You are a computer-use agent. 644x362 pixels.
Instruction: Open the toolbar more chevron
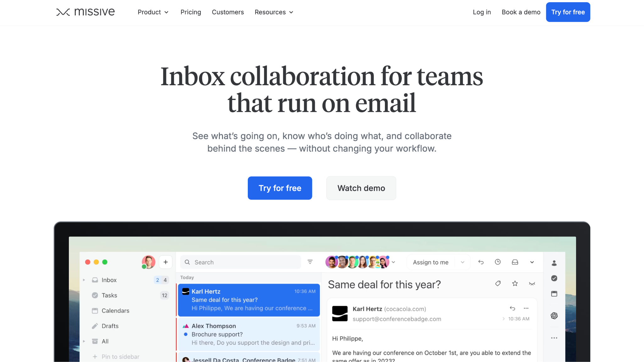(x=532, y=262)
